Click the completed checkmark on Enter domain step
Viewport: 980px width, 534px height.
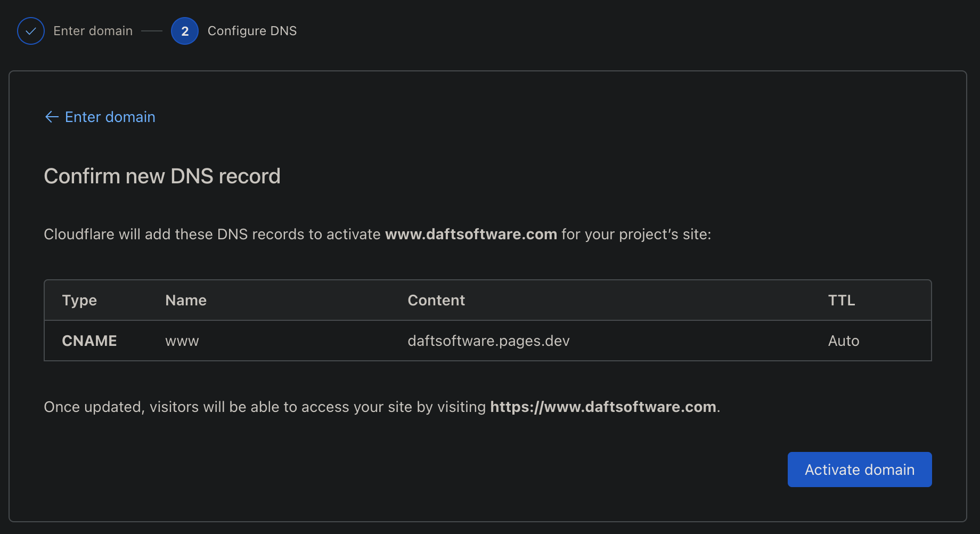30,30
